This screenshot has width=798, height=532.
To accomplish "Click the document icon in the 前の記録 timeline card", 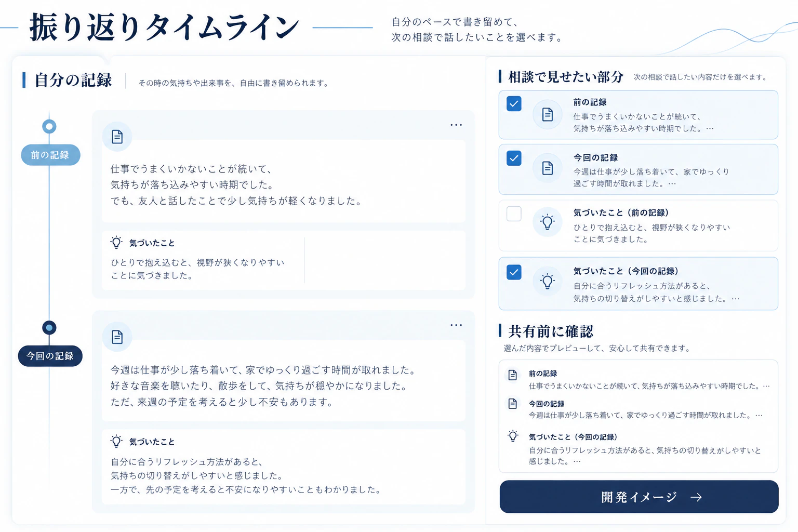I will click(x=117, y=137).
